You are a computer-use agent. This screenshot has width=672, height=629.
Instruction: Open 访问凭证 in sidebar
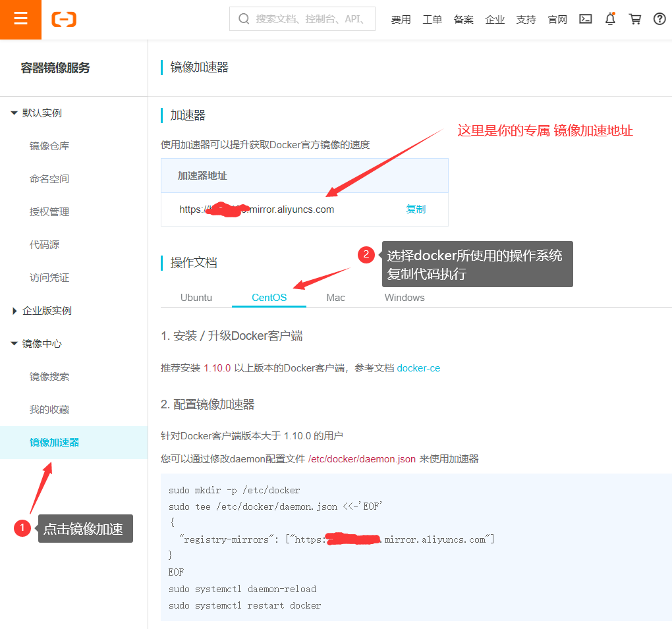(x=49, y=278)
